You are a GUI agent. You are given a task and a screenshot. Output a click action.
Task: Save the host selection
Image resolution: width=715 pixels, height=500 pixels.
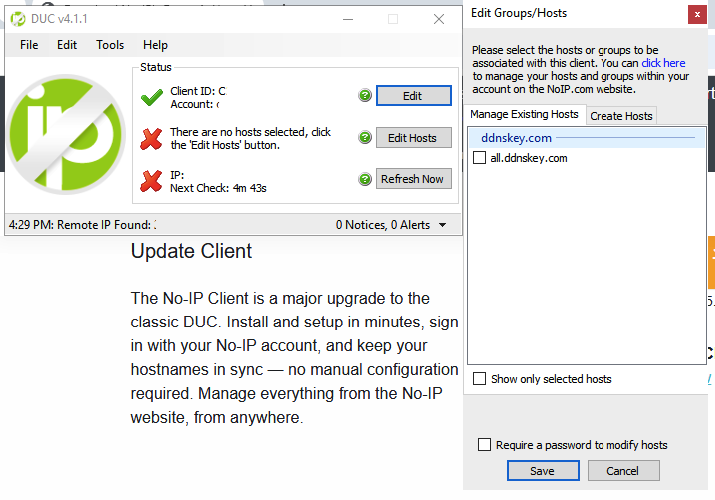(543, 470)
